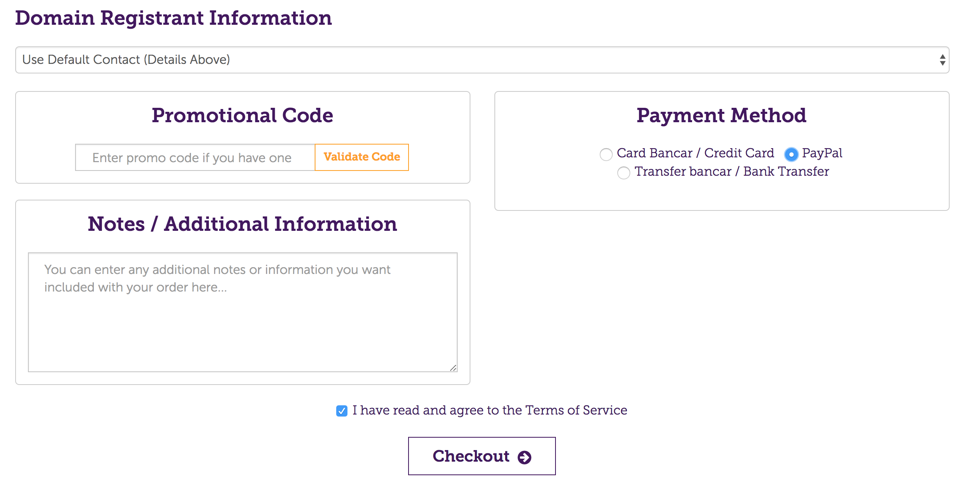Click the Transfer bancar / Bank Transfer label
980x488 pixels.
point(732,172)
